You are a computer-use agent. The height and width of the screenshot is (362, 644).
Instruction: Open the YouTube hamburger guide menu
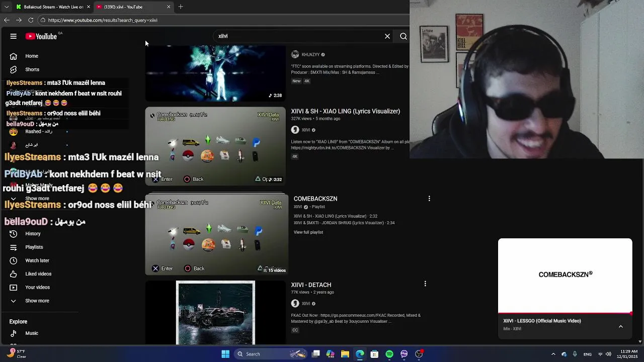tap(14, 36)
